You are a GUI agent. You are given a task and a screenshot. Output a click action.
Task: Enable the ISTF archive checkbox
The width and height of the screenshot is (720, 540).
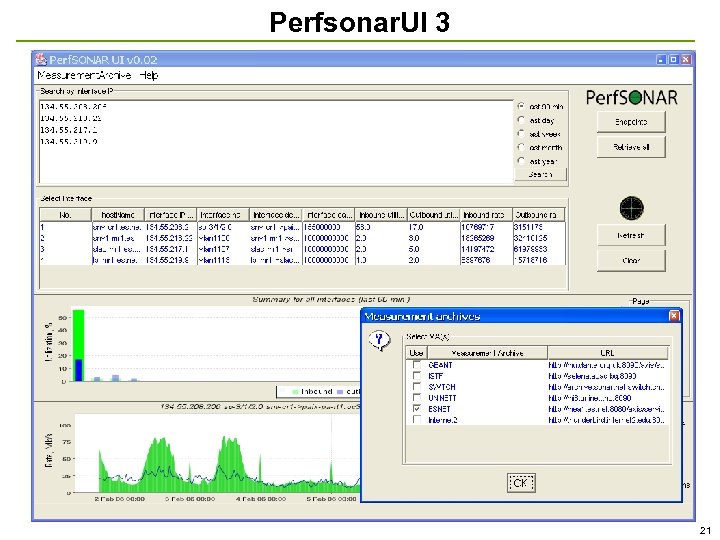tap(417, 376)
